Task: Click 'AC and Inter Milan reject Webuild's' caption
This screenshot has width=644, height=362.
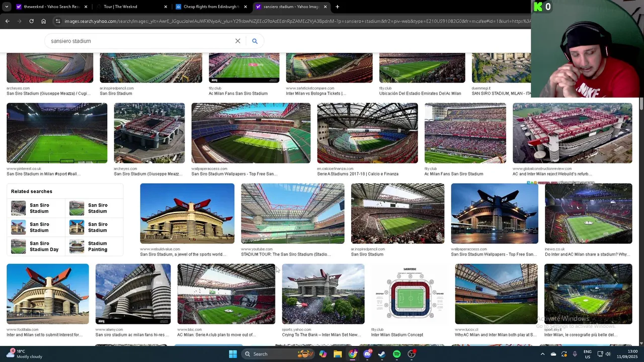Action: (552, 174)
